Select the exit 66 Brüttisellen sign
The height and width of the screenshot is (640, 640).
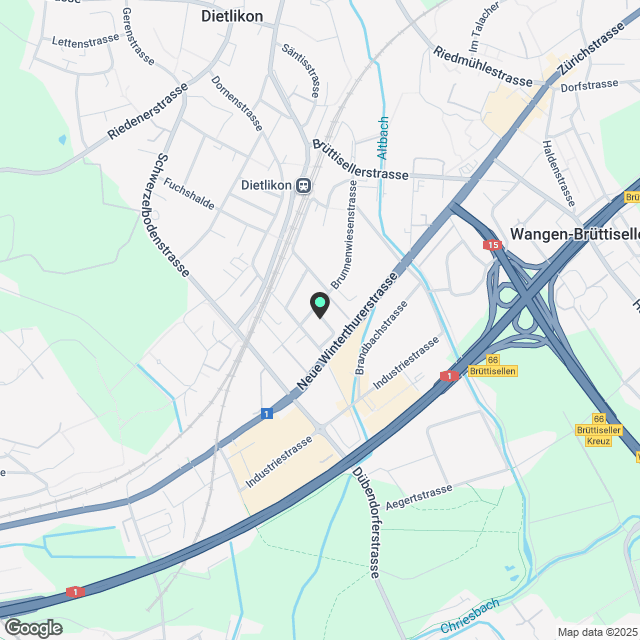pyautogui.click(x=493, y=365)
